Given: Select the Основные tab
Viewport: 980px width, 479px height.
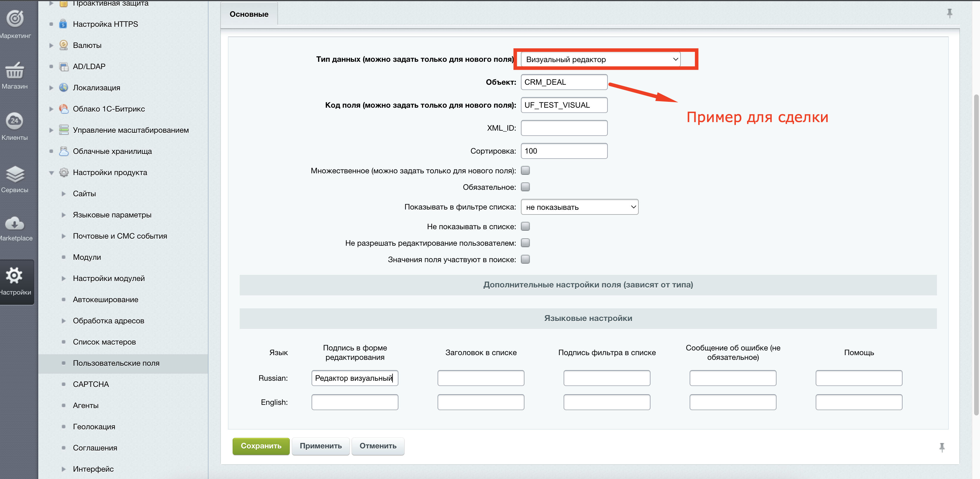Looking at the screenshot, I should tap(249, 14).
